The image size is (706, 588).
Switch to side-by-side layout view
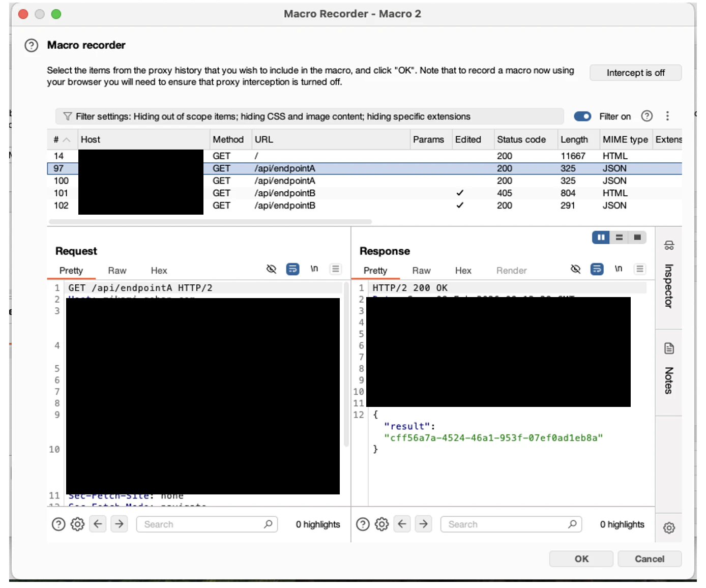tap(601, 237)
